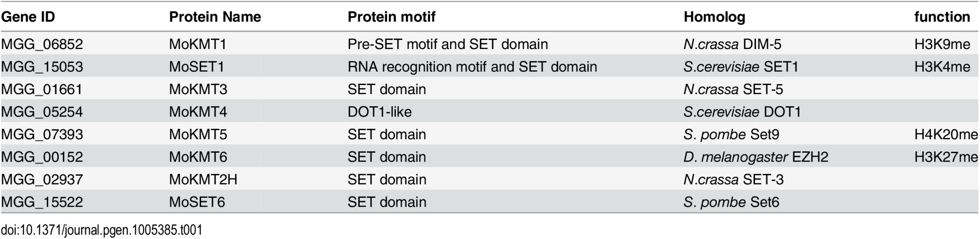Click the Homolog column header
This screenshot has height=239, width=980.
point(715,17)
